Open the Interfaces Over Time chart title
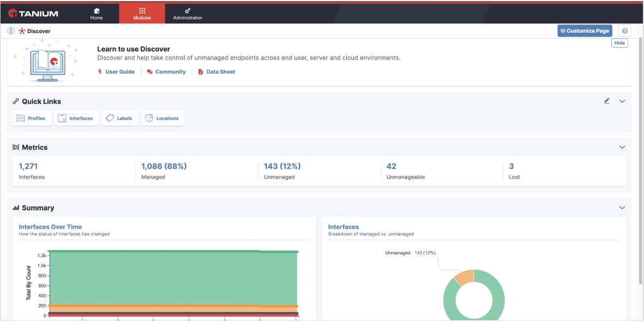This screenshot has height=323, width=644. pyautogui.click(x=50, y=227)
